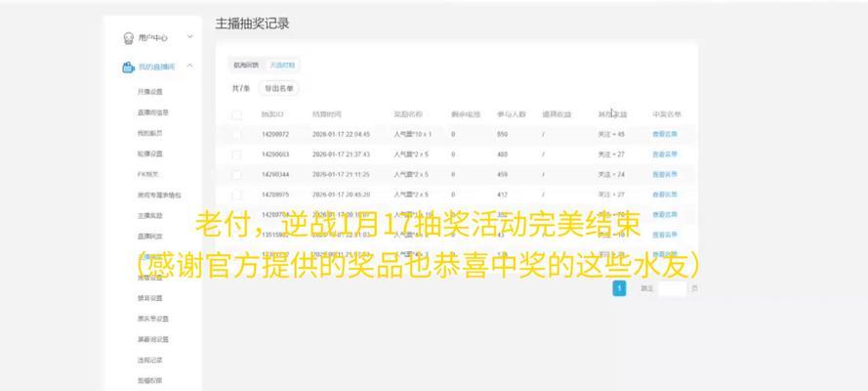Open 查看名单 link for lottery 14208972
The width and height of the screenshot is (868, 391).
pos(664,134)
